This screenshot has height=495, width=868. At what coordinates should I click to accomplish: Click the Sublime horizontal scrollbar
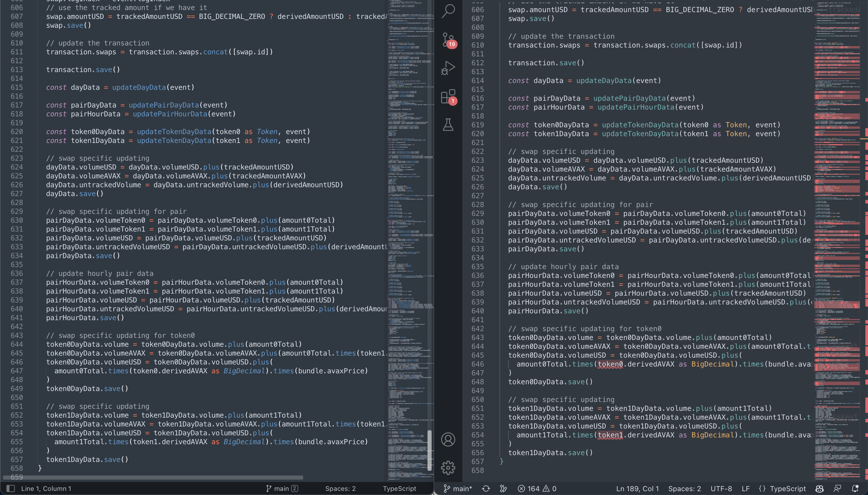pos(153,477)
